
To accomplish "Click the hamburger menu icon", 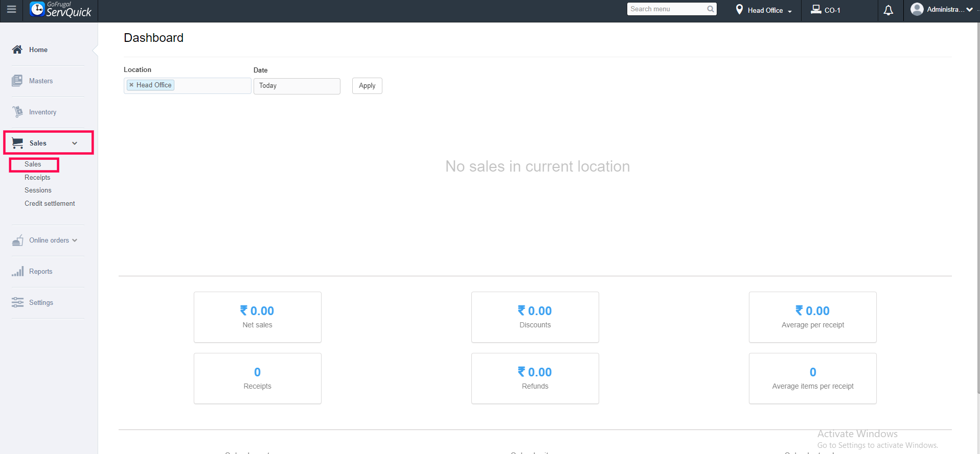I will (x=11, y=10).
